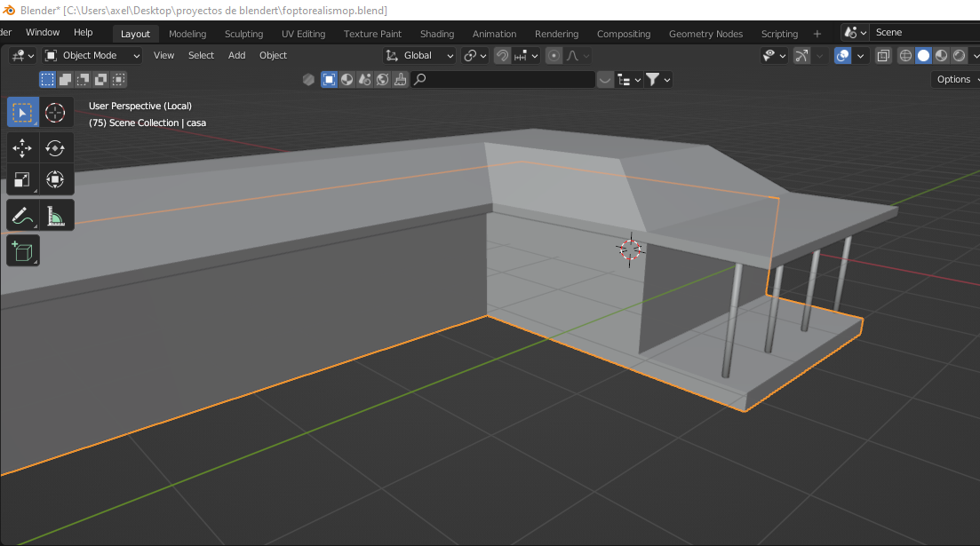The image size is (980, 546).
Task: Toggle proportional editing
Action: (x=554, y=56)
